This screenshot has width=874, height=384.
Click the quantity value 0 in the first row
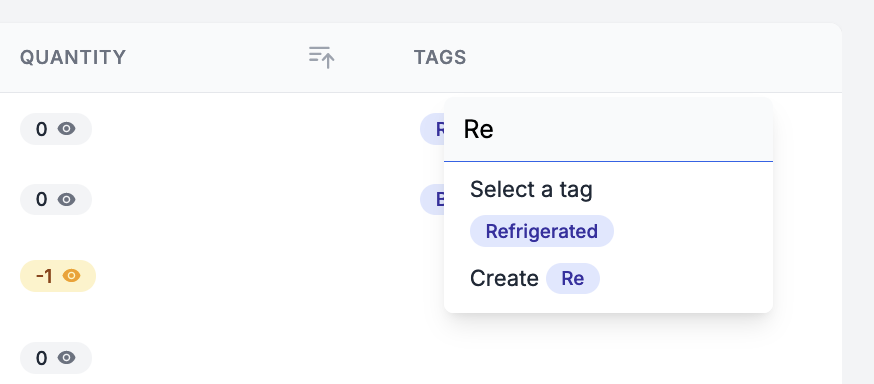41,129
